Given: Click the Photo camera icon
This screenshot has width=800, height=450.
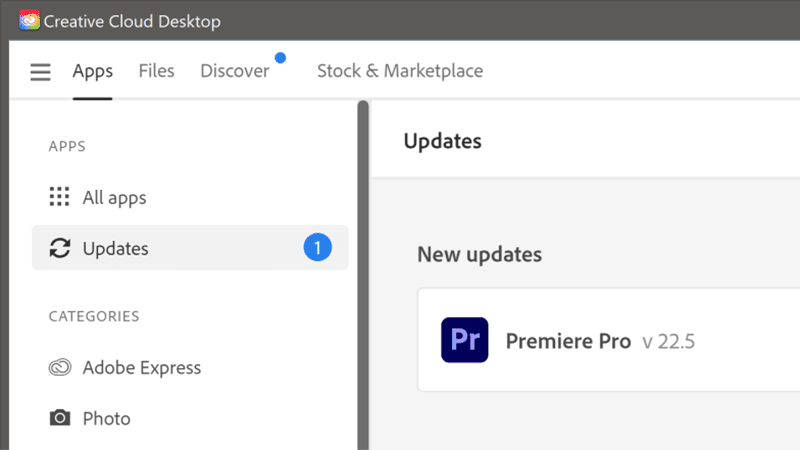Looking at the screenshot, I should point(60,418).
